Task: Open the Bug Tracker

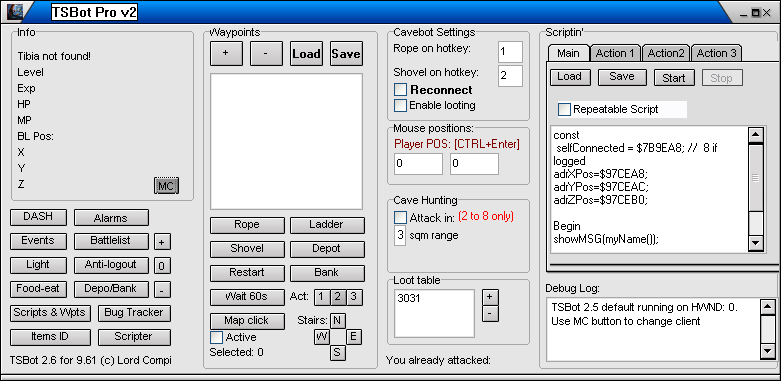Action: click(x=134, y=313)
